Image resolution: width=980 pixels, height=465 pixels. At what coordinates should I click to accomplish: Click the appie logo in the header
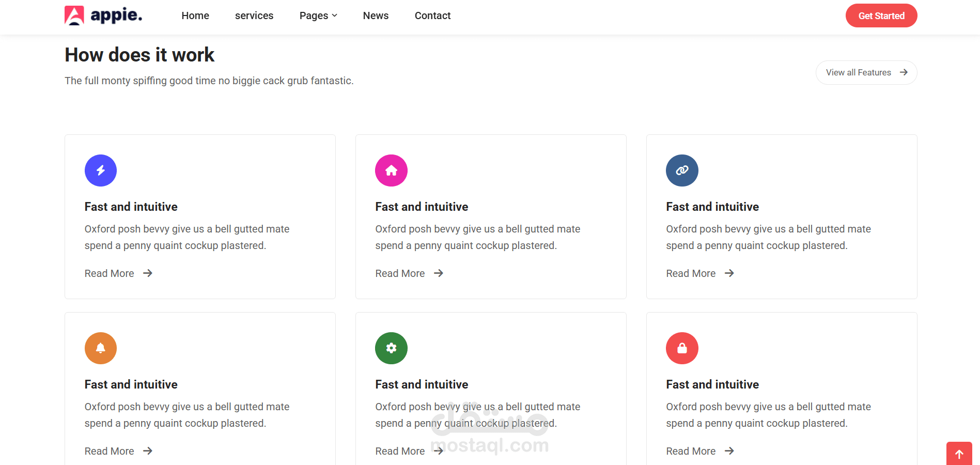click(x=103, y=16)
